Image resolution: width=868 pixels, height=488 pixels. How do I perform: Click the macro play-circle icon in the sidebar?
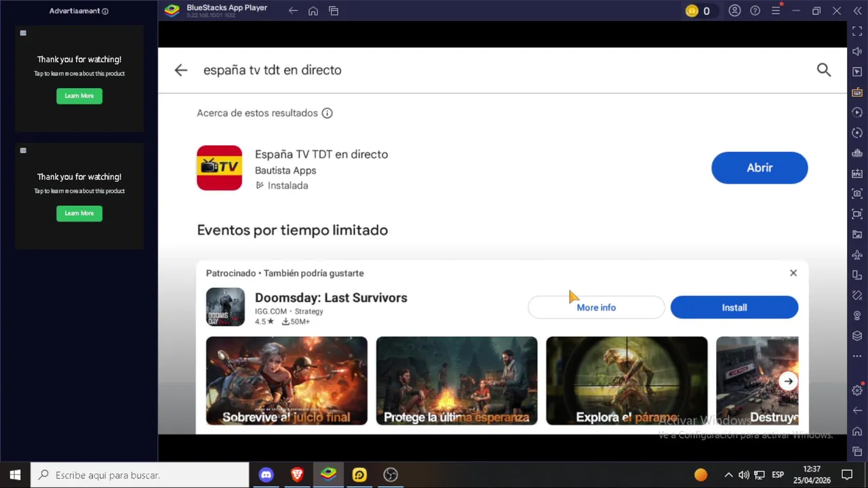pos(857,113)
